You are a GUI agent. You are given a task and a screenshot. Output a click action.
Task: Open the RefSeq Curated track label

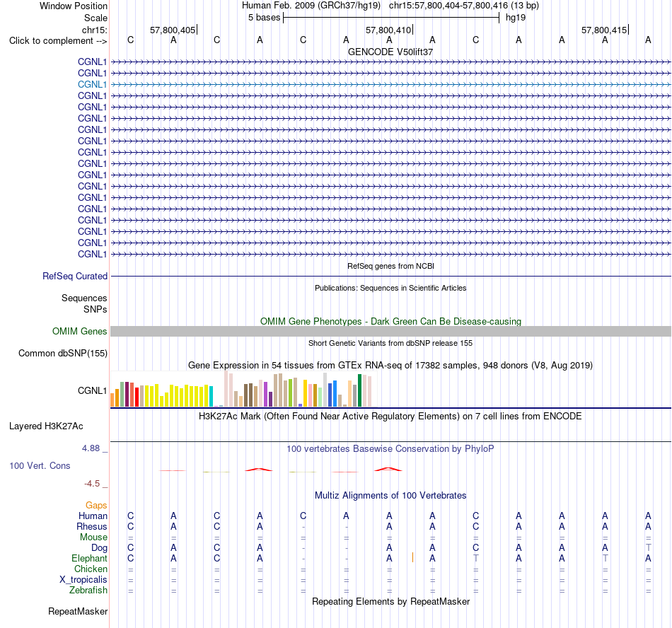[75, 277]
